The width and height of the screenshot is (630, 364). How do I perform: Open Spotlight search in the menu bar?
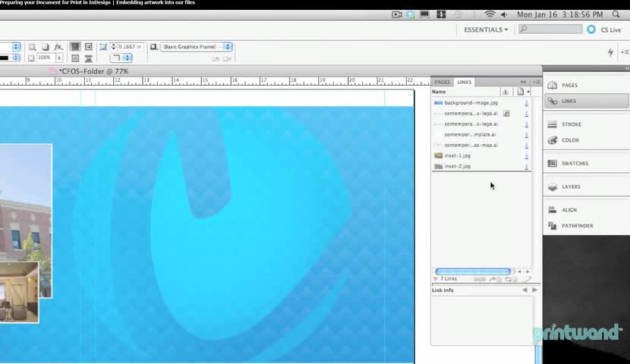616,14
